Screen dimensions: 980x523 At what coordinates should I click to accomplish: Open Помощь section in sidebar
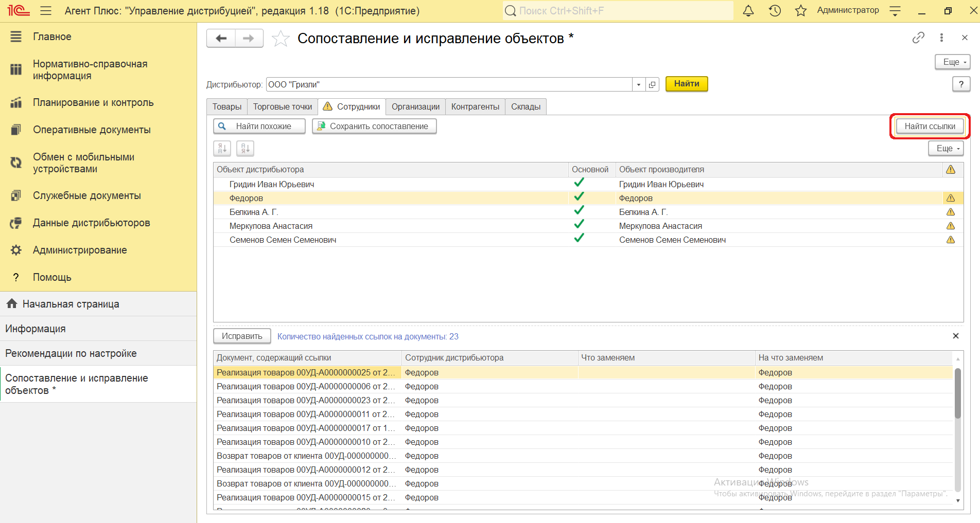click(x=98, y=277)
